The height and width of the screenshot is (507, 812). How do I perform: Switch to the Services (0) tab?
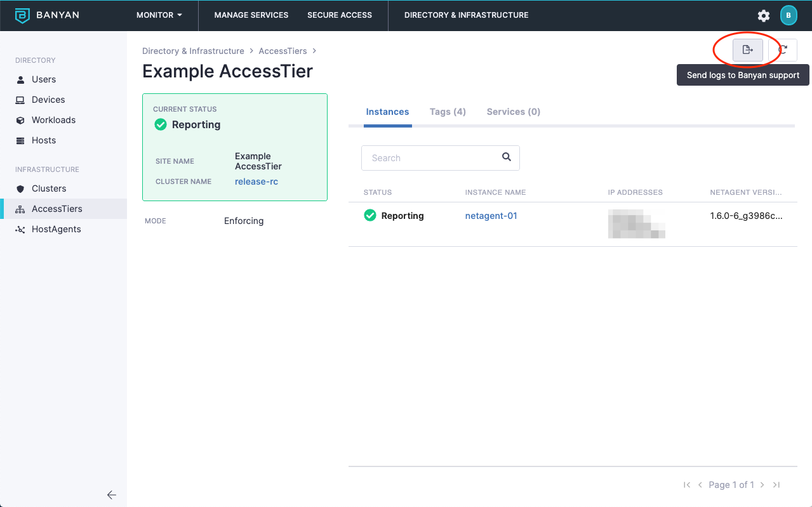(514, 112)
